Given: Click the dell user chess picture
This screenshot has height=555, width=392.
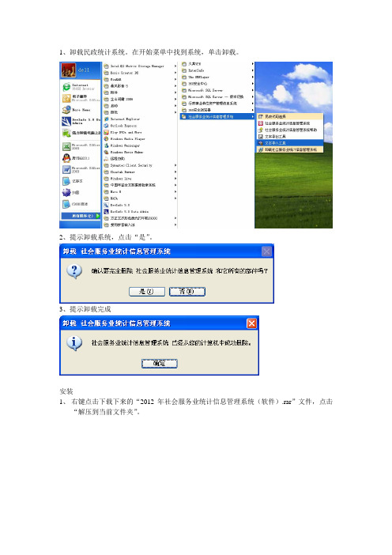Looking at the screenshot, I should [68, 70].
